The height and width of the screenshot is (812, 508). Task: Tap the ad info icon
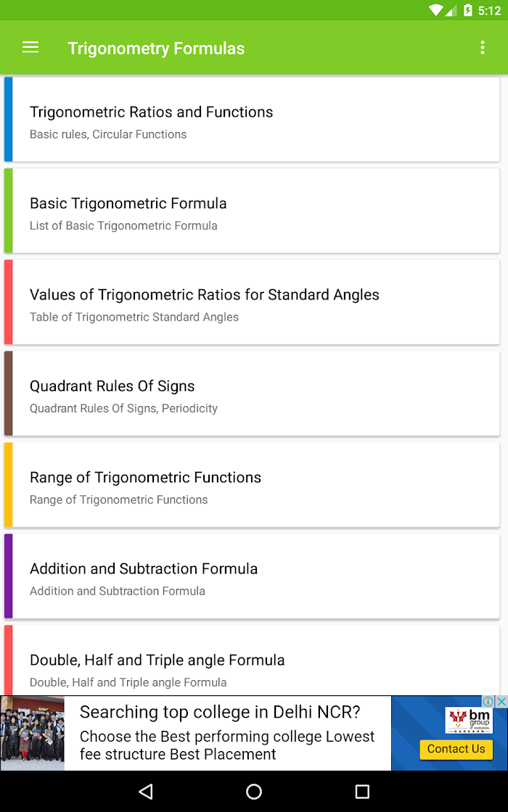(x=488, y=702)
